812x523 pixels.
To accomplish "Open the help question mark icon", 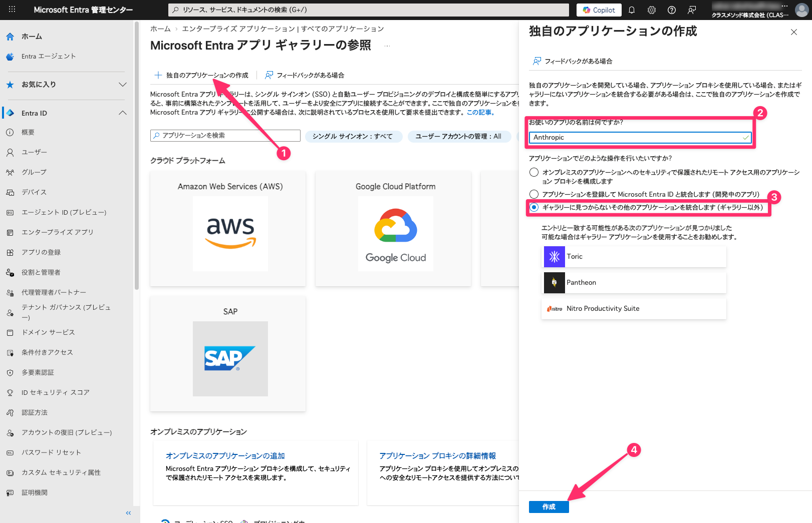I will click(672, 10).
